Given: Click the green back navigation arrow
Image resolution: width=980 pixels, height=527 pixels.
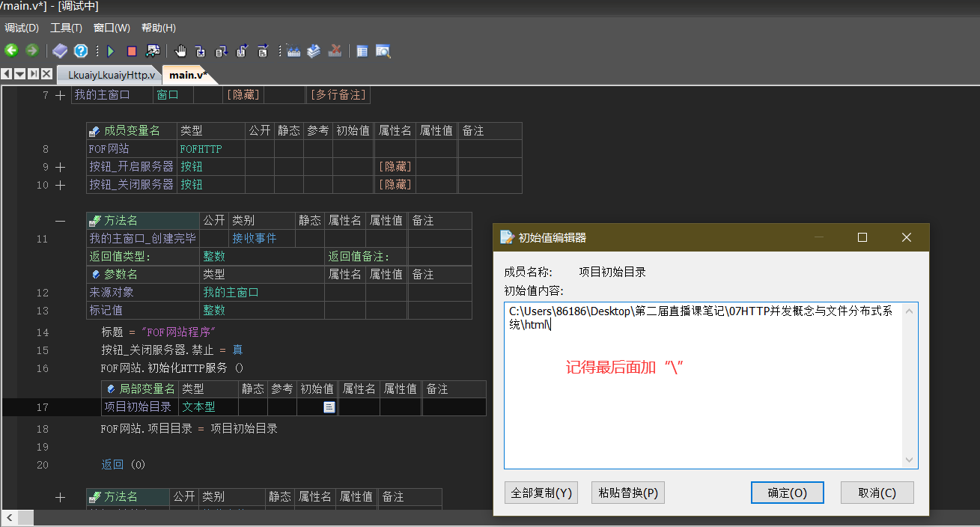Looking at the screenshot, I should point(11,51).
